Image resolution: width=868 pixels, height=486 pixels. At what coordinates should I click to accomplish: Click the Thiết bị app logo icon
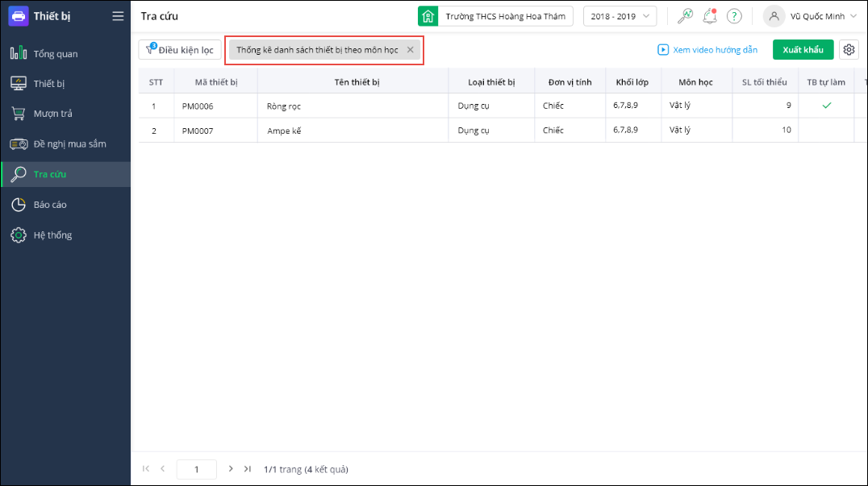(19, 16)
